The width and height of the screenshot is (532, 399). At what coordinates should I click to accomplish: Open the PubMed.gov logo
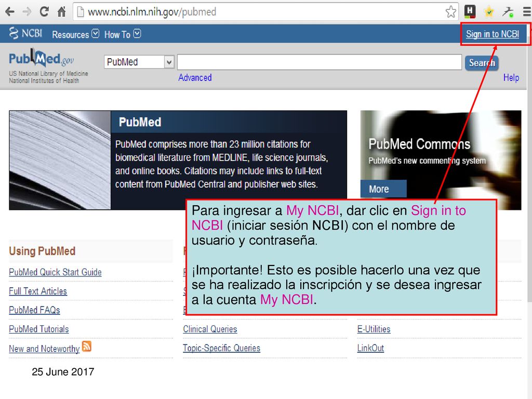coord(42,58)
